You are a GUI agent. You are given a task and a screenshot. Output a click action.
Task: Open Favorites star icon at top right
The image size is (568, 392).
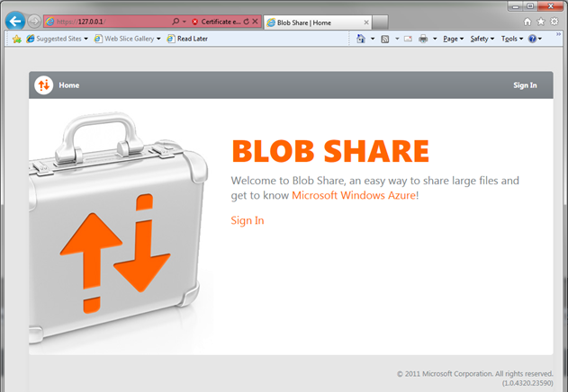click(541, 22)
